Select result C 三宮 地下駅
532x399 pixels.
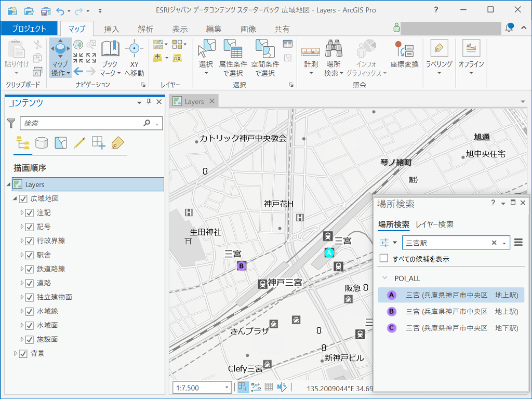point(451,328)
